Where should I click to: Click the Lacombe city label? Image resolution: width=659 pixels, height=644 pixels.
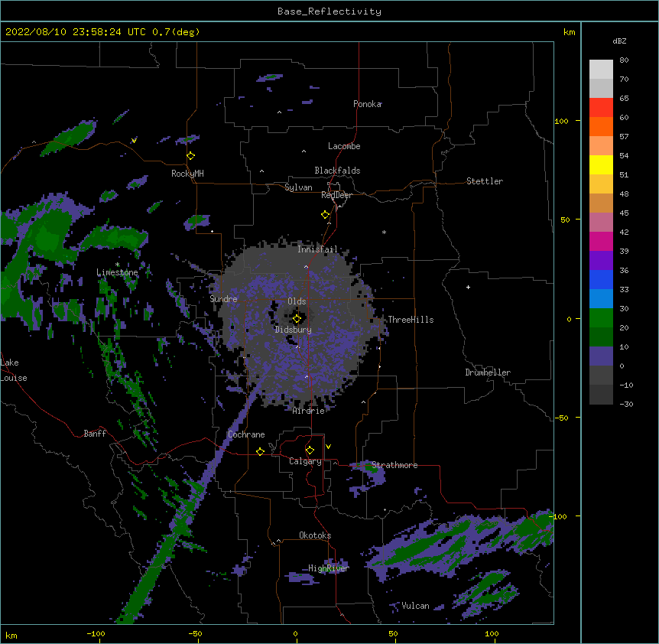coord(344,146)
